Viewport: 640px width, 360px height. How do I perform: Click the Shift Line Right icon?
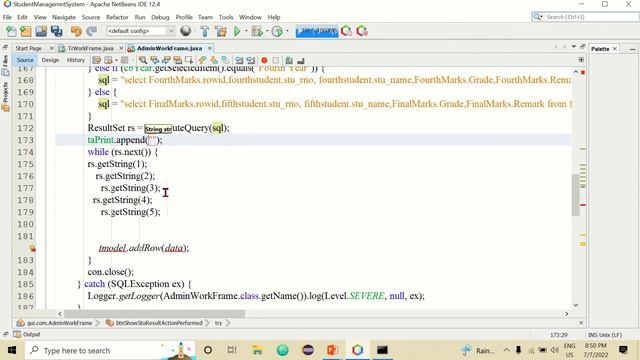pyautogui.click(x=251, y=60)
